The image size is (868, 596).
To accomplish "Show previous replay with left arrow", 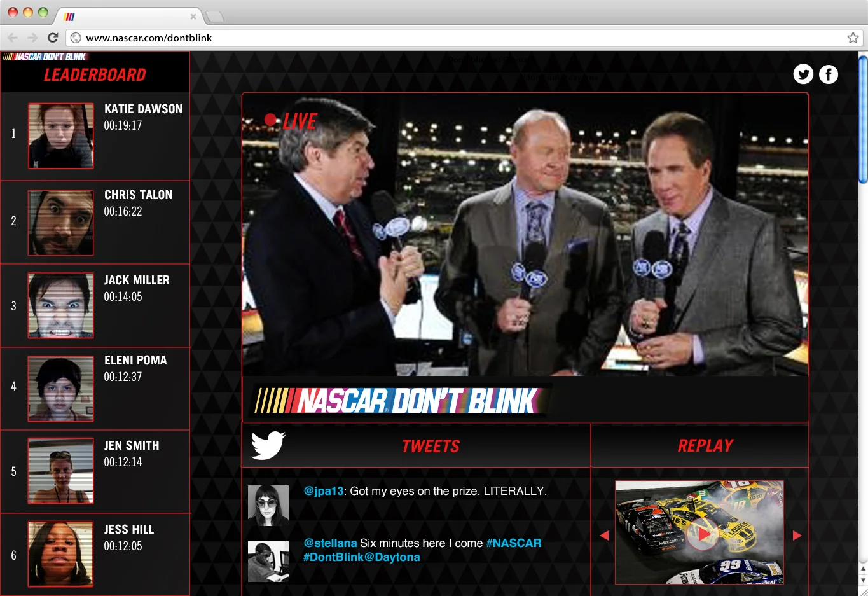I will pyautogui.click(x=604, y=536).
